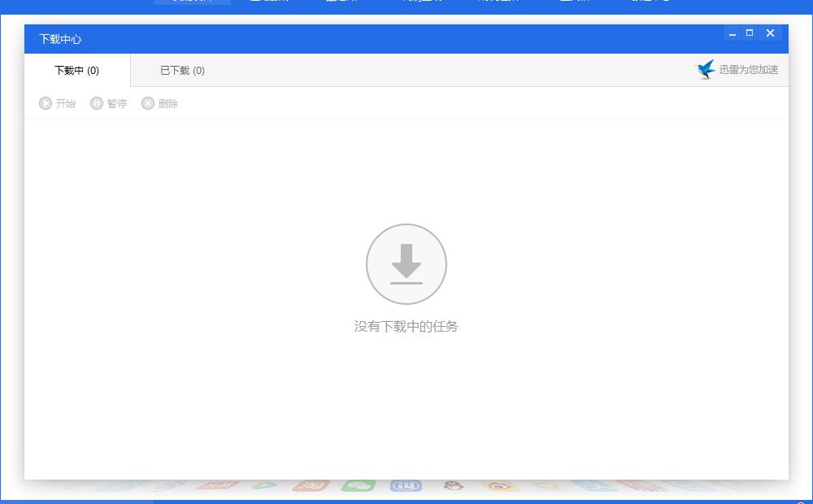Click the green WeChat icon behind the window

[359, 486]
